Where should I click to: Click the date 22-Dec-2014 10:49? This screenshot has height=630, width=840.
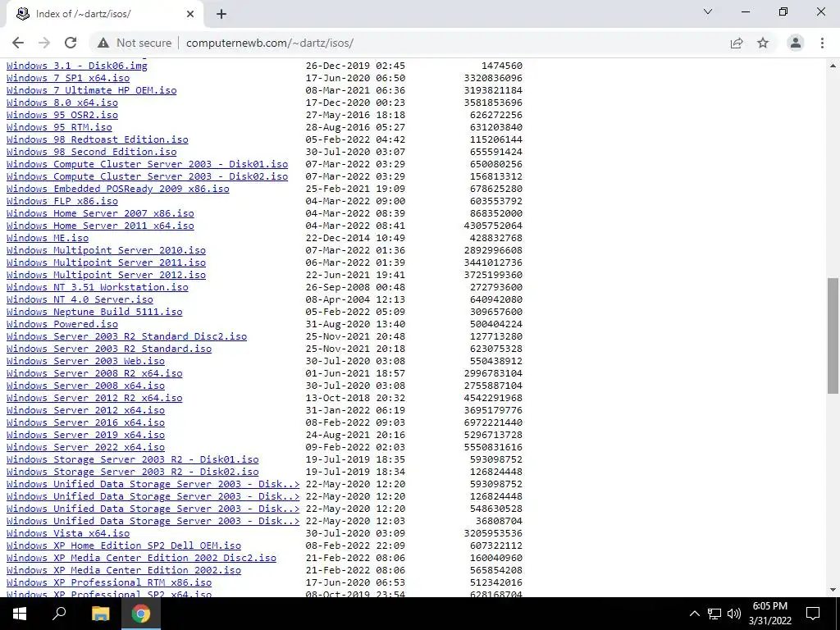point(355,238)
